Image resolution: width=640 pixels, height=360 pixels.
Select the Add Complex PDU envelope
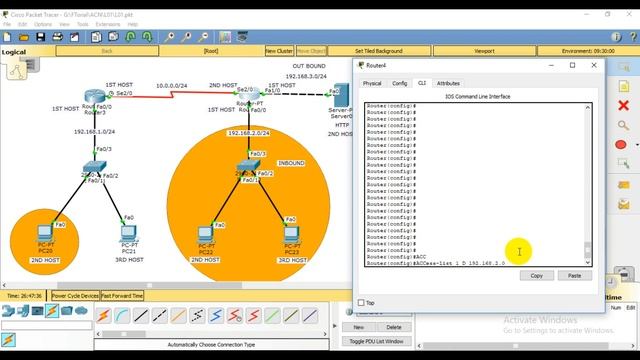tap(624, 204)
